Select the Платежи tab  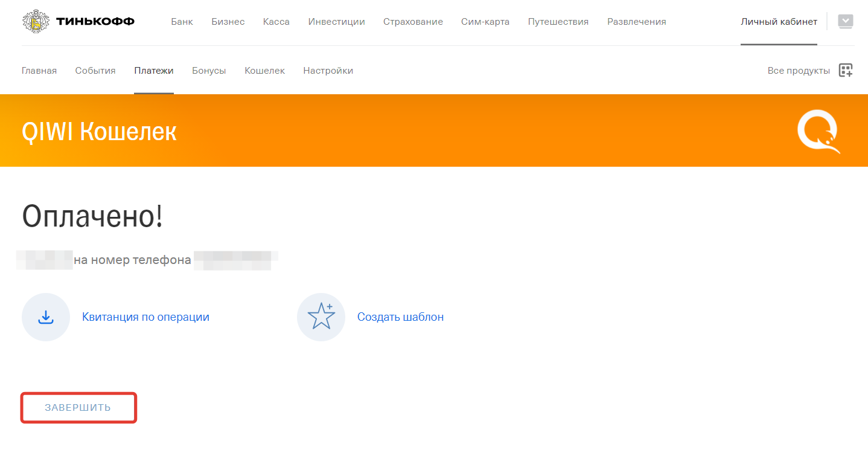pos(154,71)
